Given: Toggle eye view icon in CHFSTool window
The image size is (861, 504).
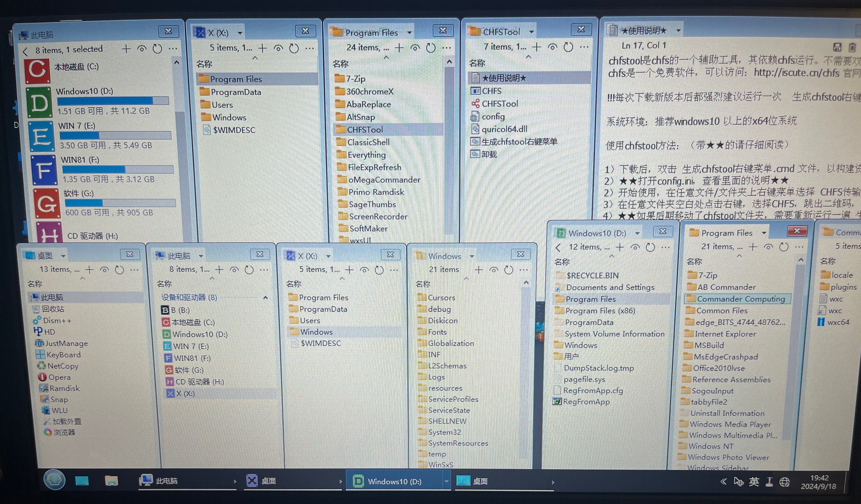Looking at the screenshot, I should point(552,47).
